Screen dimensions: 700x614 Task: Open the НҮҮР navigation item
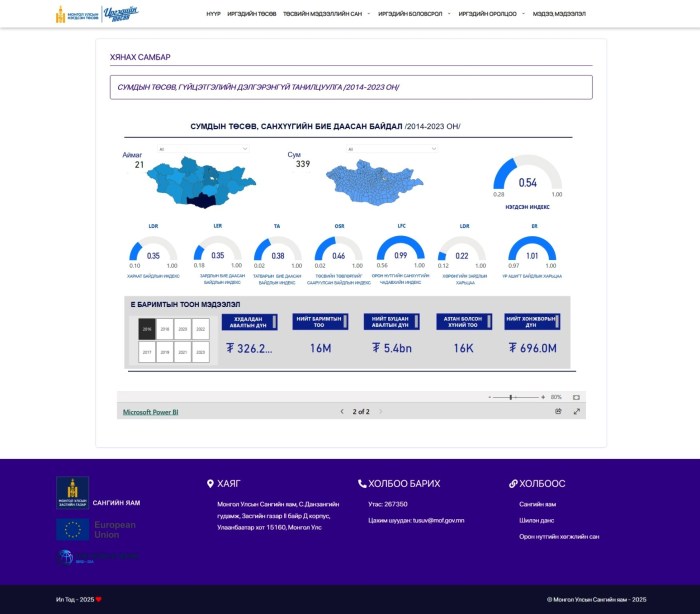(213, 14)
